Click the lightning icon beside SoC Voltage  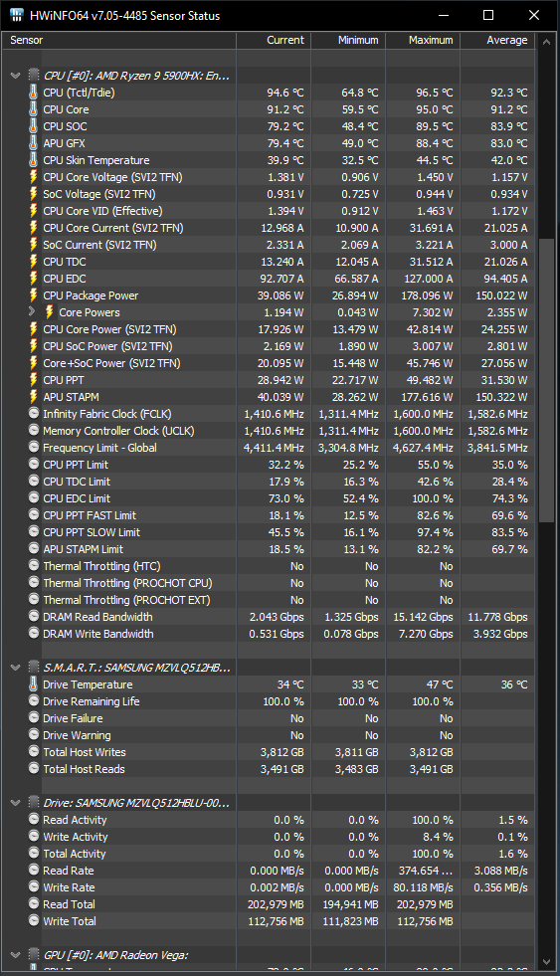(34, 194)
